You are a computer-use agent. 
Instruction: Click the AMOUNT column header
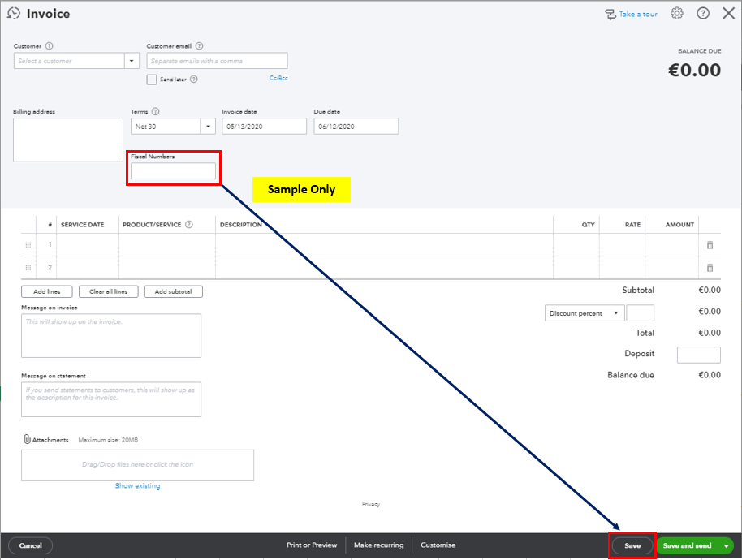679,225
